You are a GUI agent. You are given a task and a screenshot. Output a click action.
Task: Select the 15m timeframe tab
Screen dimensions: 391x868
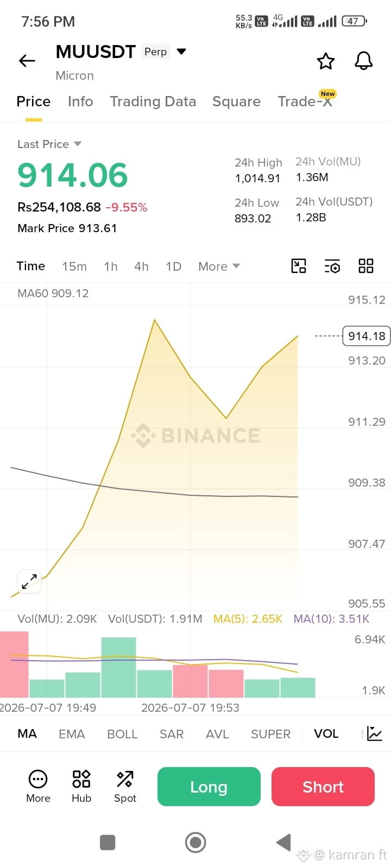(x=74, y=266)
